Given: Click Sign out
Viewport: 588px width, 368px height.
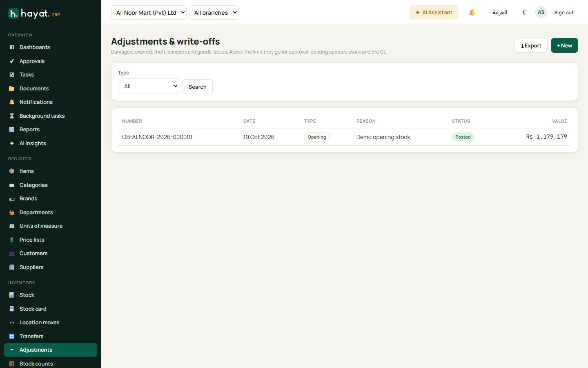Looking at the screenshot, I should (564, 13).
